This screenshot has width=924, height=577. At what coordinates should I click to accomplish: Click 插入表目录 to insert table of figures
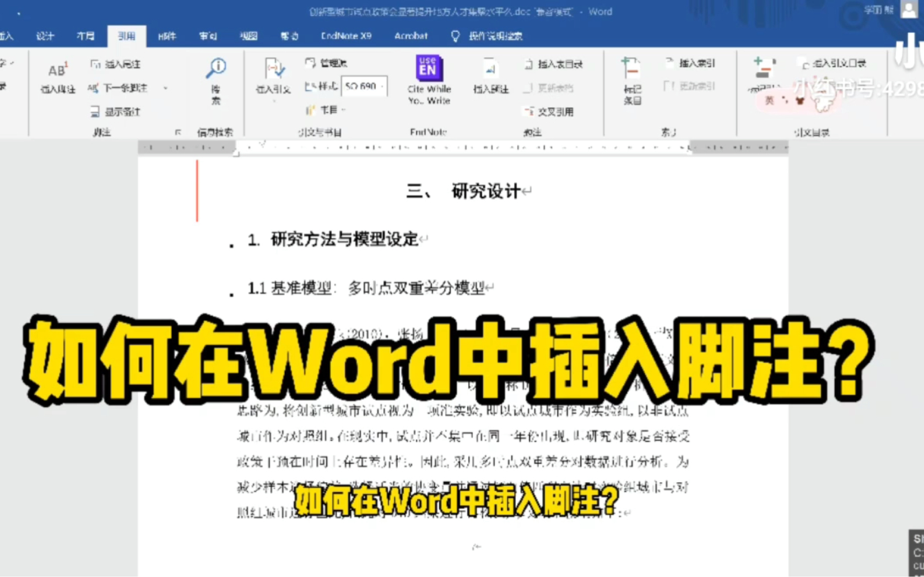[x=553, y=63]
